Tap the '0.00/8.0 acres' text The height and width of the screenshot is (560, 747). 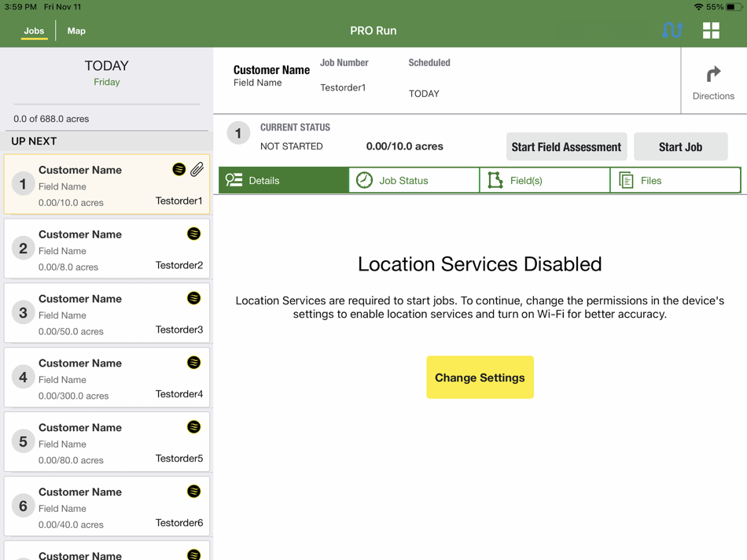point(68,267)
